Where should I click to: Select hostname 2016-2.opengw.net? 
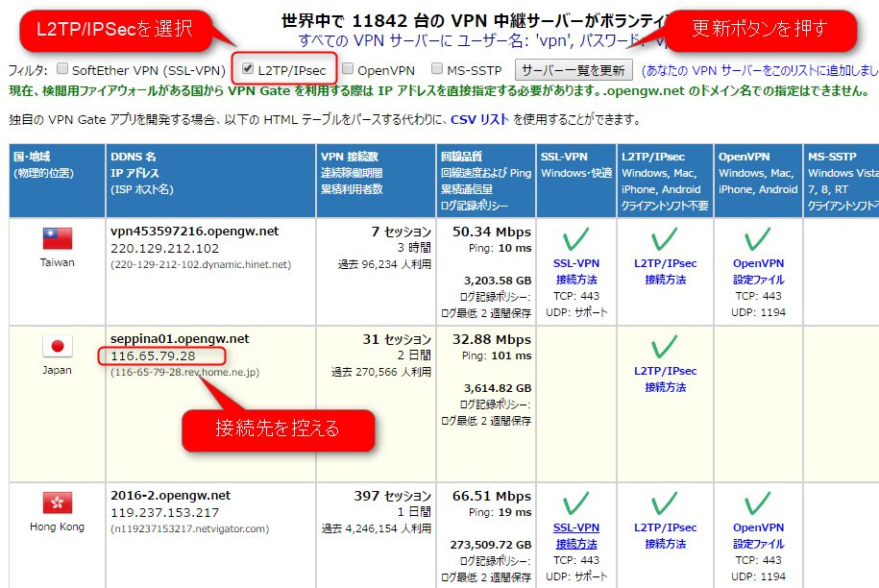pos(170,496)
